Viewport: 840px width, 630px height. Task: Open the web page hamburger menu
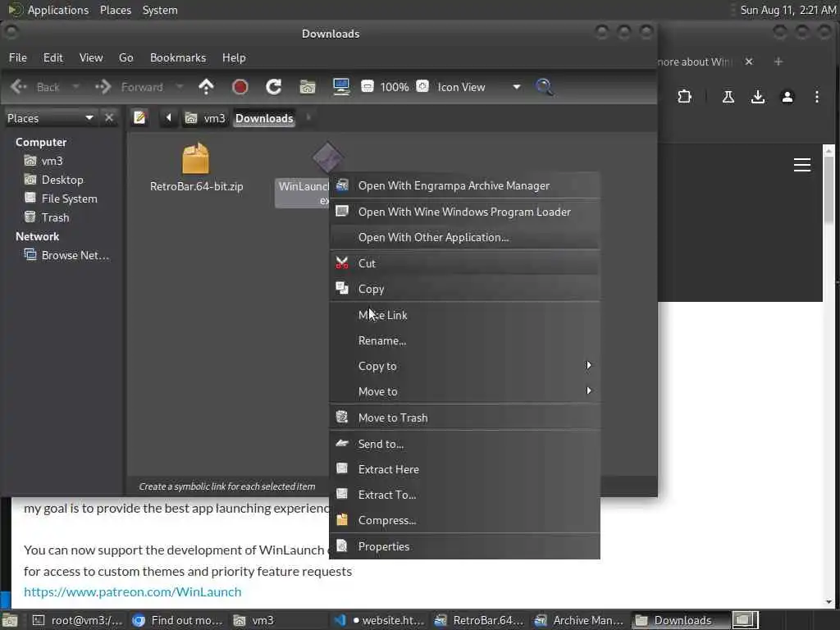click(802, 165)
